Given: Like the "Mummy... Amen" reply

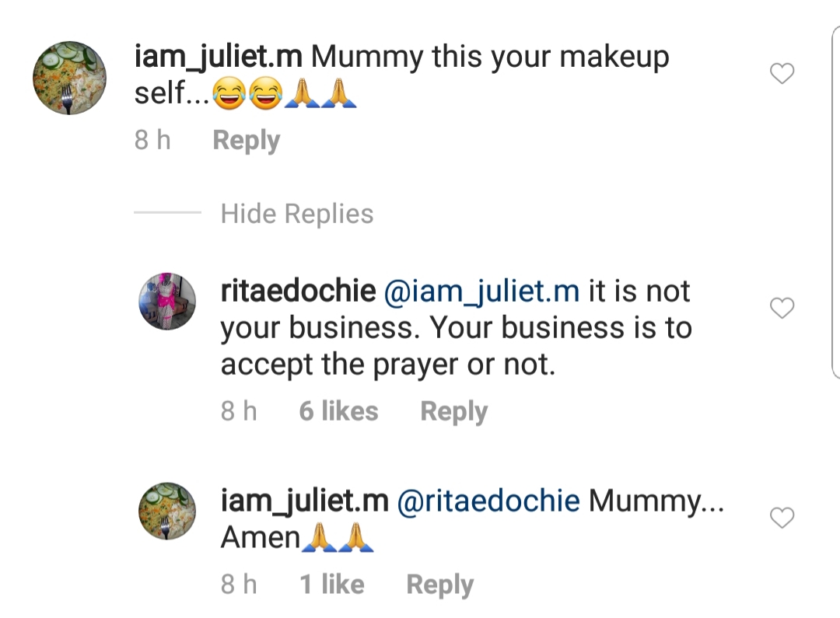Looking at the screenshot, I should point(781,518).
